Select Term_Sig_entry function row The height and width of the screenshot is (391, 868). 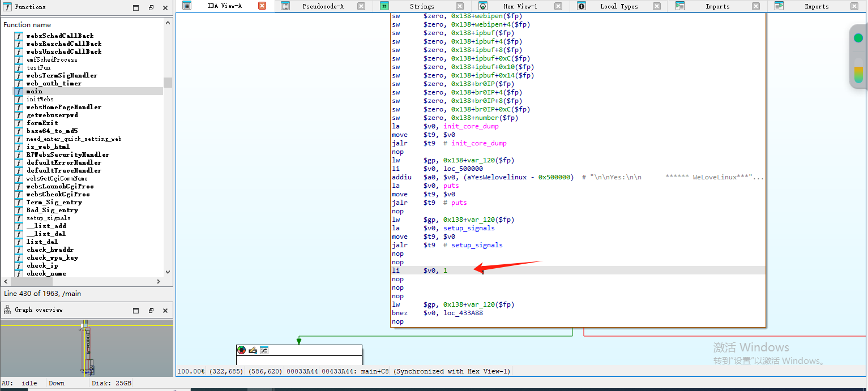[x=54, y=202]
